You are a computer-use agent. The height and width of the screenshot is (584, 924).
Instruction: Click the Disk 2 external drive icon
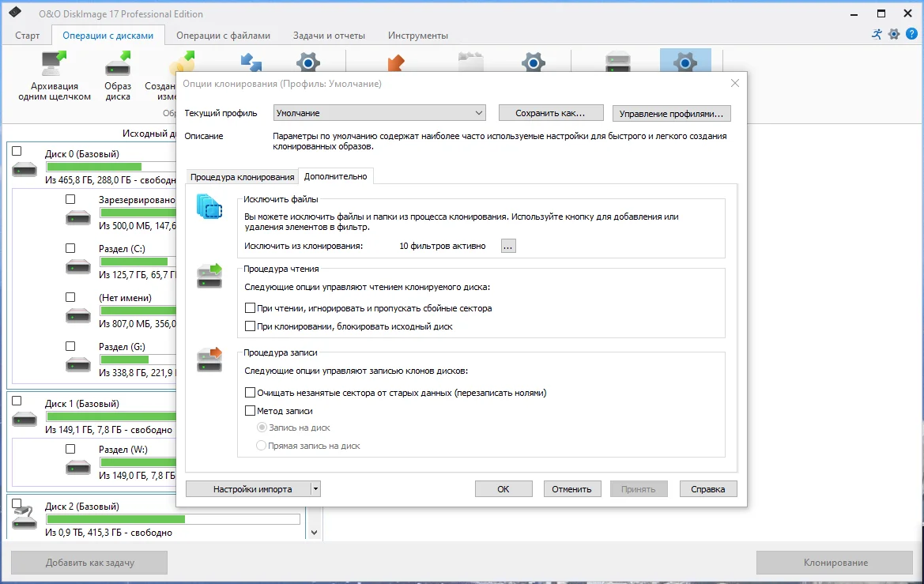25,518
